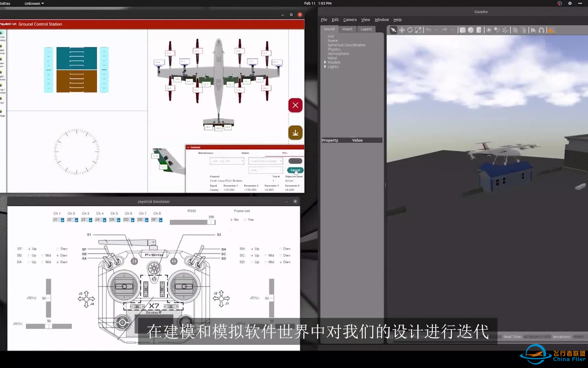The image size is (588, 368).
Task: Add a directional light in Gazebo
Action: tap(505, 30)
